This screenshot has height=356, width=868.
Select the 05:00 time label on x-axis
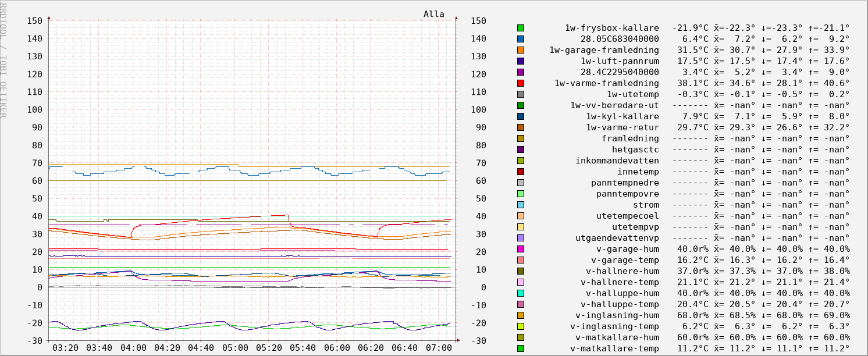click(x=235, y=347)
